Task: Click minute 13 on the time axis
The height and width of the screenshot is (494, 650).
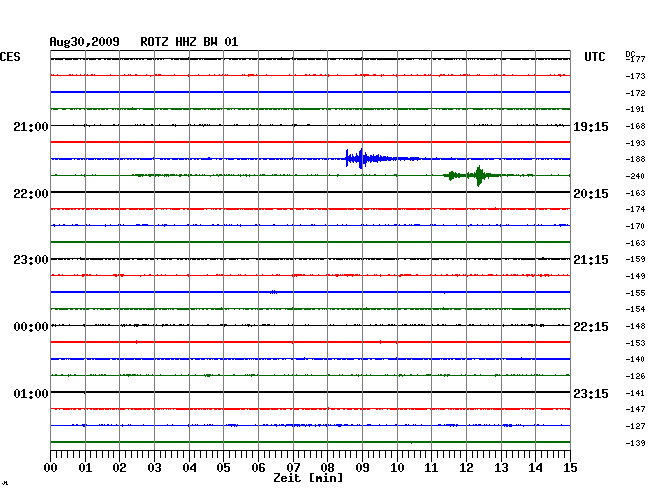Action: tap(501, 468)
